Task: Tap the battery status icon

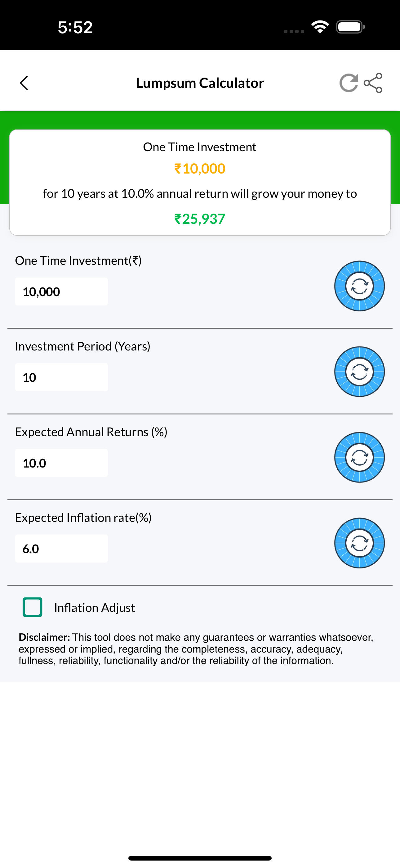Action: (x=350, y=27)
